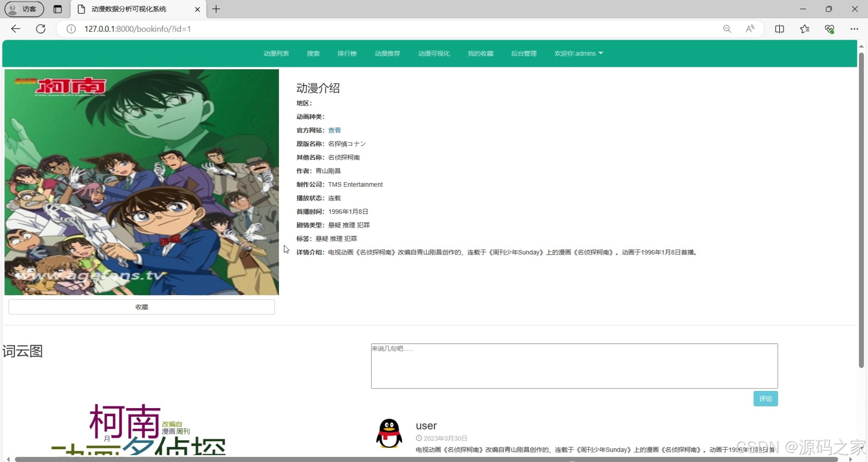Click the comment input box 来说几句吧
The width and height of the screenshot is (868, 462).
[574, 366]
